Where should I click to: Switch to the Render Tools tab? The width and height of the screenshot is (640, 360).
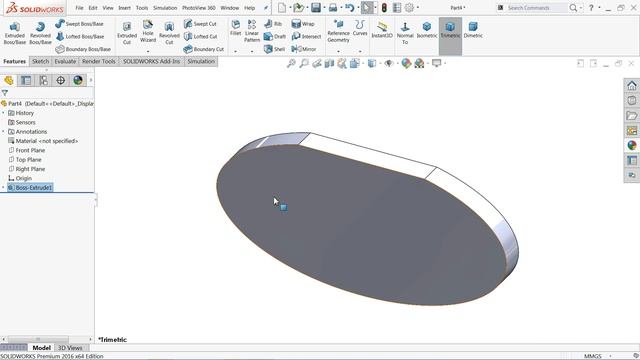tap(98, 61)
